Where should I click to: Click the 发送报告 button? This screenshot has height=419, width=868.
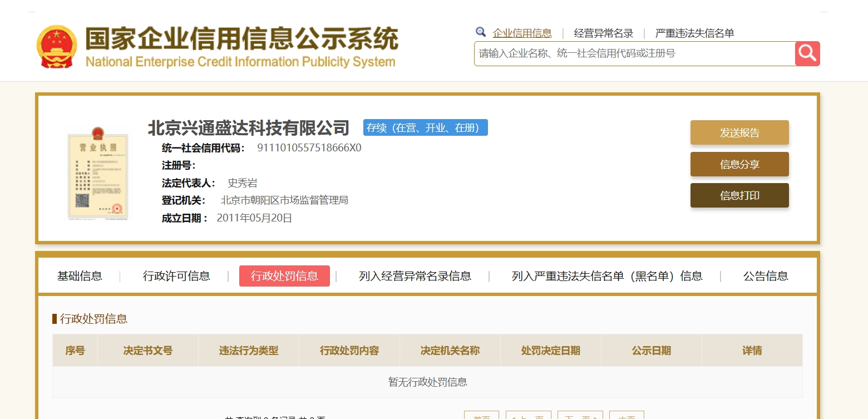coord(739,132)
